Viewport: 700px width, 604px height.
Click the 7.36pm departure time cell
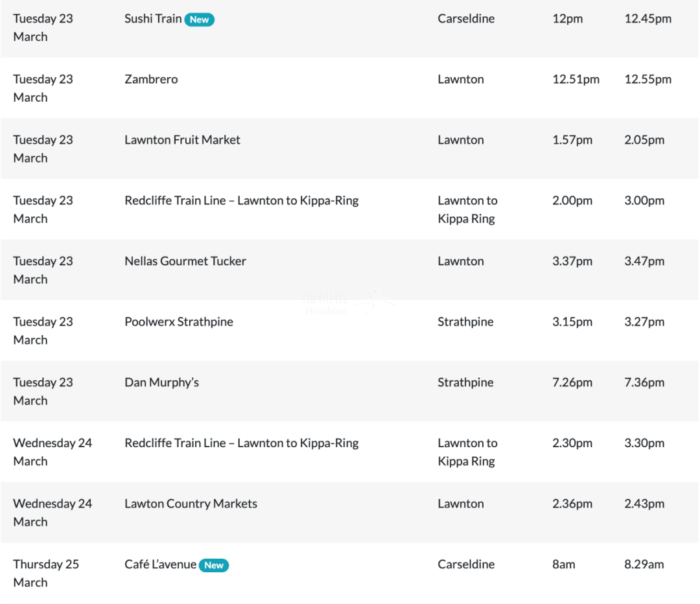click(x=644, y=382)
